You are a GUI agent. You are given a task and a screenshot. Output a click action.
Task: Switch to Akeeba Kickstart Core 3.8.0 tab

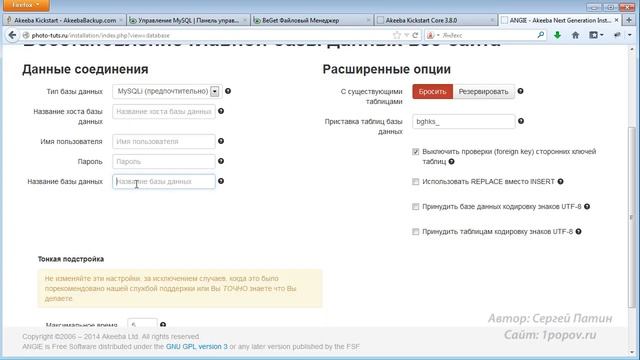point(435,20)
